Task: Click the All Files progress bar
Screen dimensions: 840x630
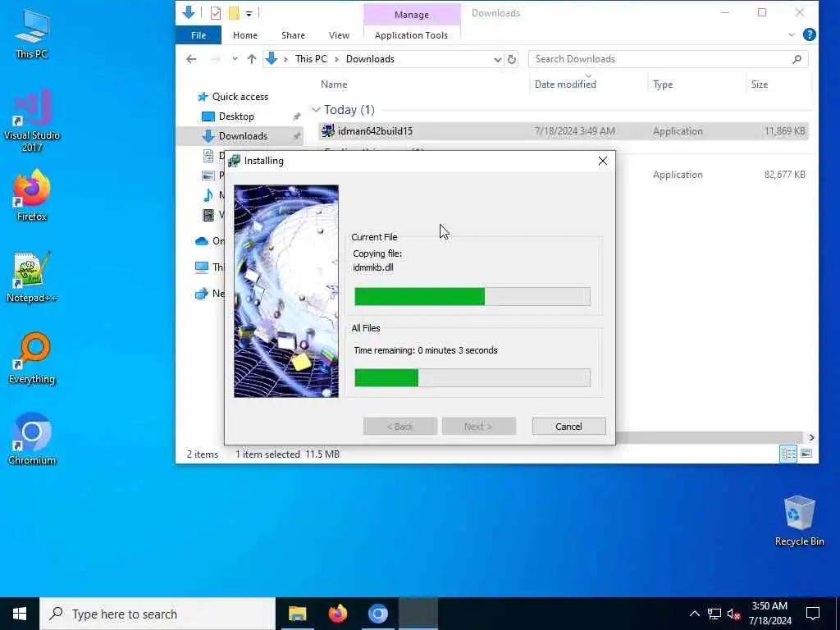Action: tap(472, 377)
